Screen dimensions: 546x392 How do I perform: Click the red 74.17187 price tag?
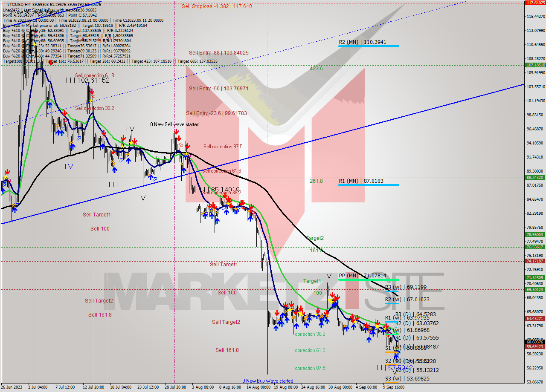(x=535, y=261)
